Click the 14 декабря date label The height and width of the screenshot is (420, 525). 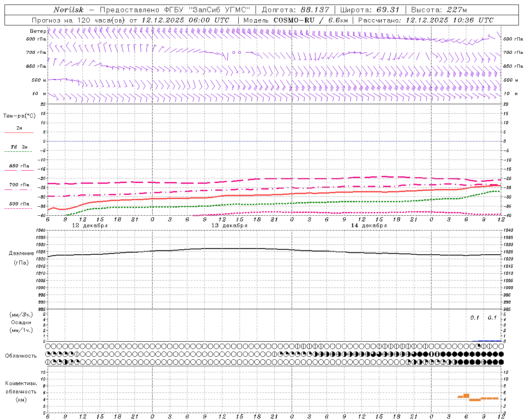point(369,226)
